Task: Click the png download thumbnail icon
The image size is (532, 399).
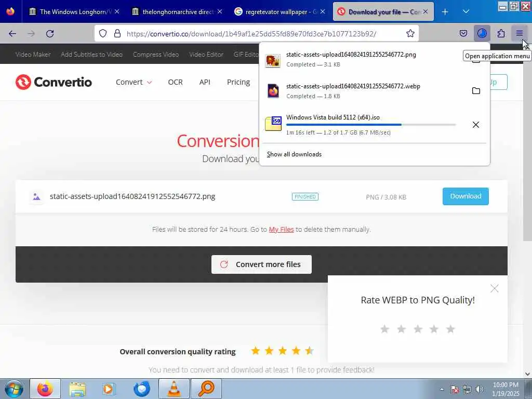Action: (x=273, y=60)
